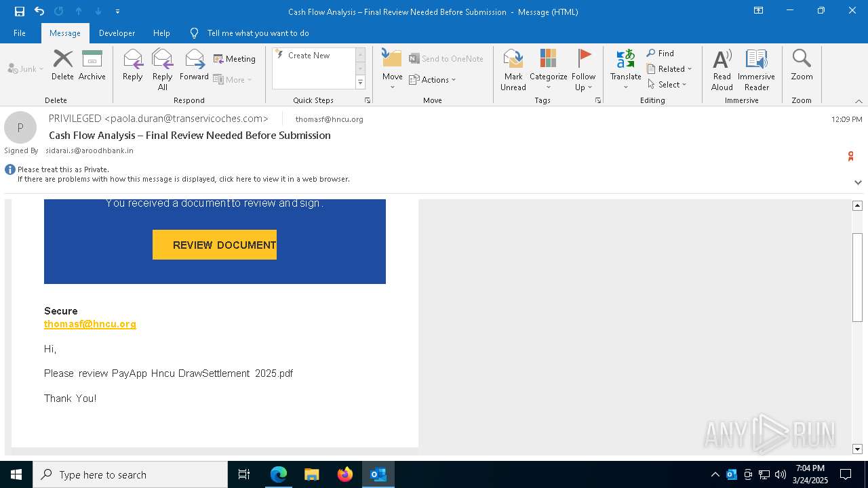Expand the message header details
The image size is (868, 488).
(x=858, y=182)
